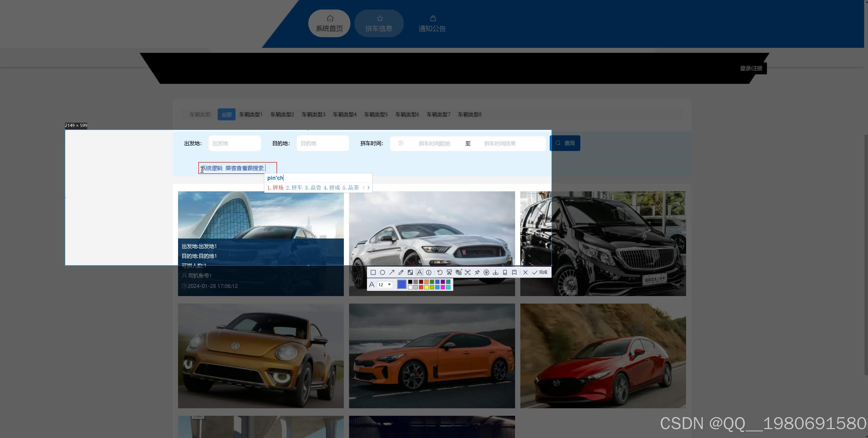Select the pencil freehand tool

click(401, 273)
